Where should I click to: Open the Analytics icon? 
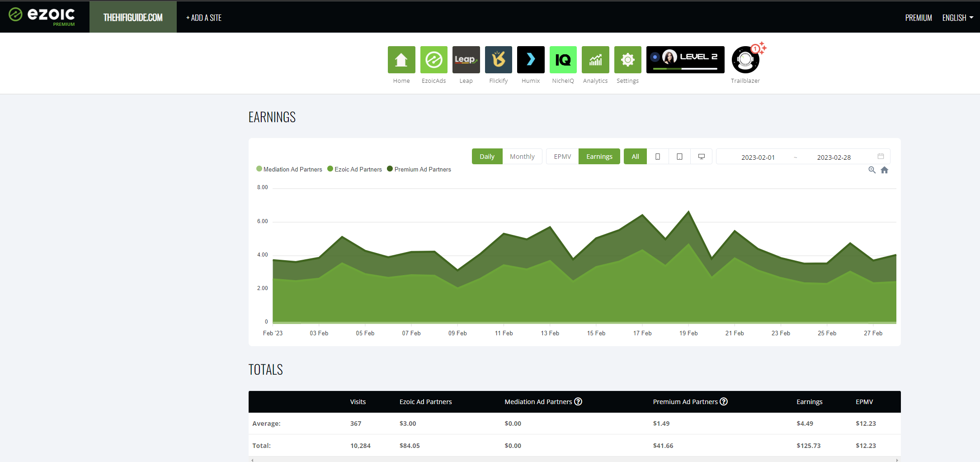point(595,60)
